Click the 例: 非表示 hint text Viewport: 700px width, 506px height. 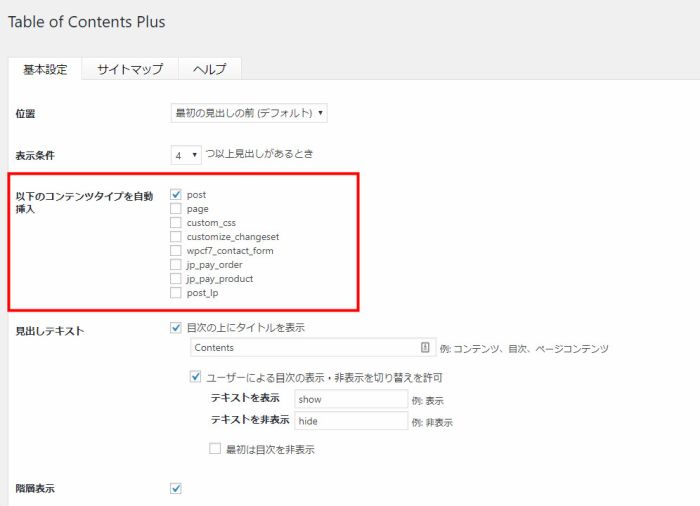(x=432, y=422)
